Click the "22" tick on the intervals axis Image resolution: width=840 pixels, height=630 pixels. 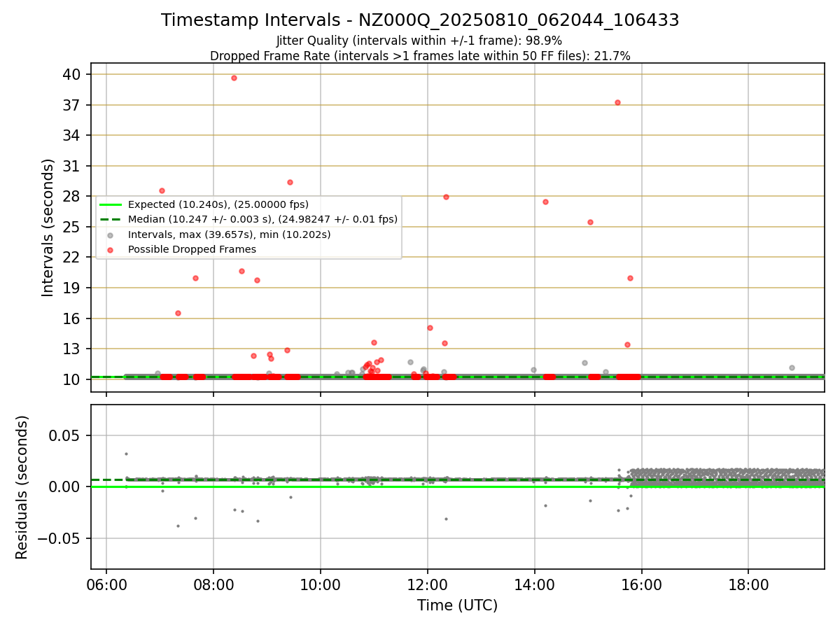(72, 258)
